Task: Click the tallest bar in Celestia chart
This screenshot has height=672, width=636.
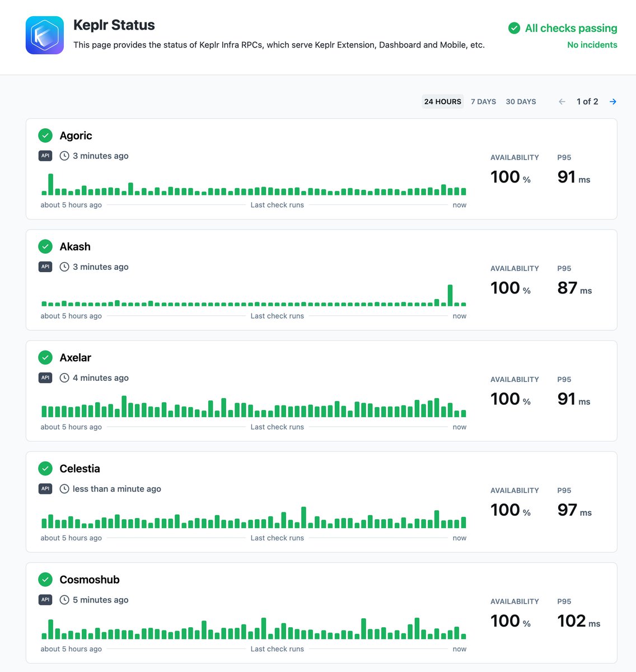Action: (x=303, y=517)
